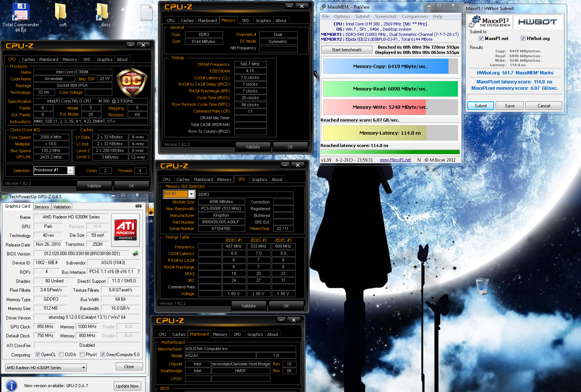This screenshot has width=581, height=392.
Task: Click the Update Now button in GPU-Z
Action: coord(127,386)
